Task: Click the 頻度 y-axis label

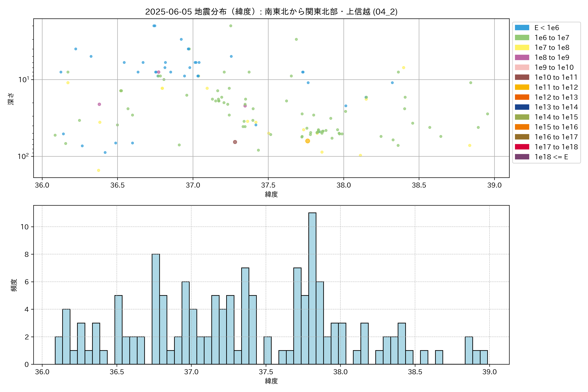Action: 14,285
